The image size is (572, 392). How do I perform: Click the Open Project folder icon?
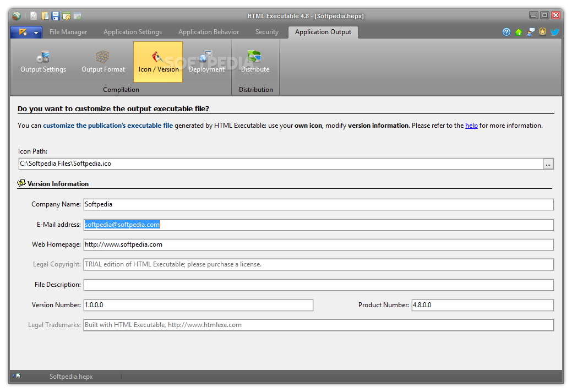45,16
